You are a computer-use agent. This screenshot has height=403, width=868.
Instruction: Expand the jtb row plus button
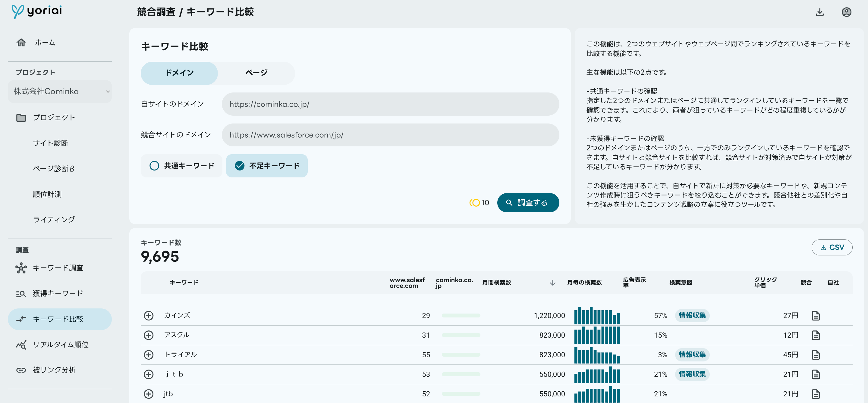[149, 394]
